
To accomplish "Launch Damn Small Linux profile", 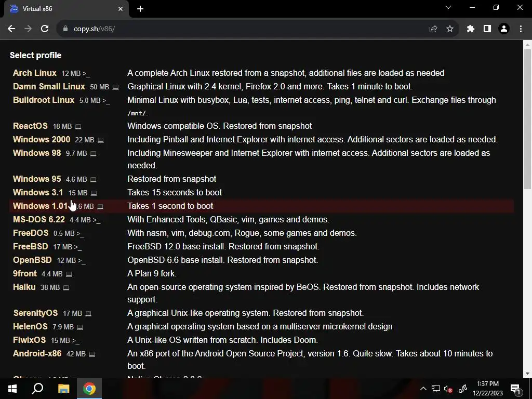I will 49,87.
